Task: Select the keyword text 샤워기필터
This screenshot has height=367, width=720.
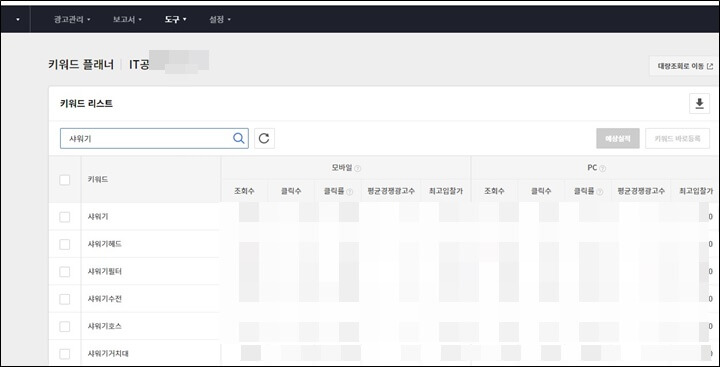Action: 105,271
